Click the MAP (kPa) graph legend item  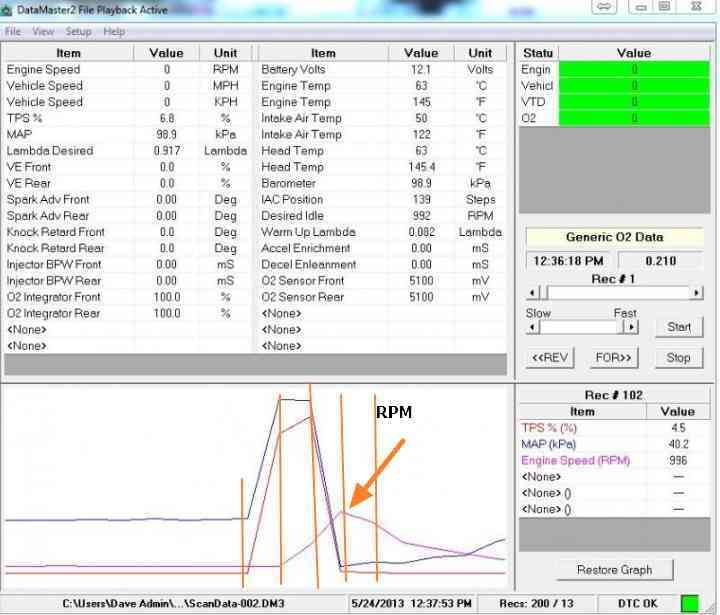pos(549,444)
